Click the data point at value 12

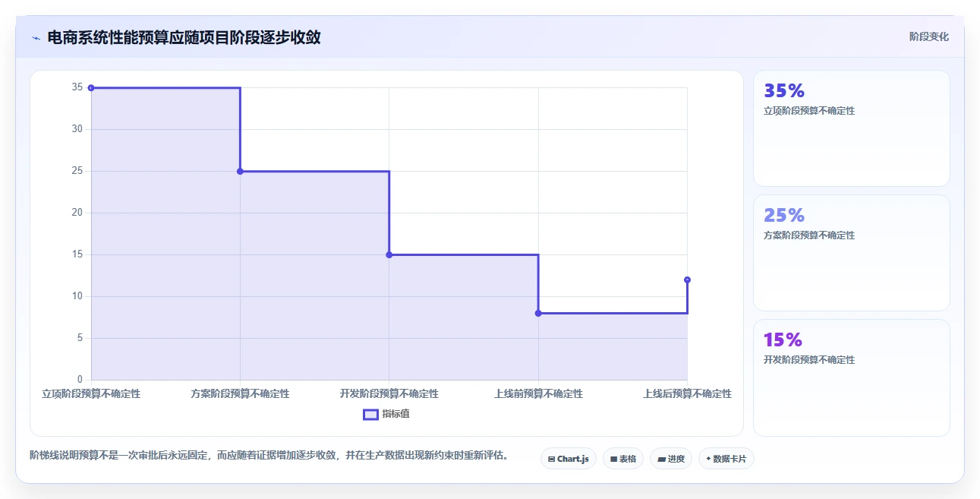point(687,280)
